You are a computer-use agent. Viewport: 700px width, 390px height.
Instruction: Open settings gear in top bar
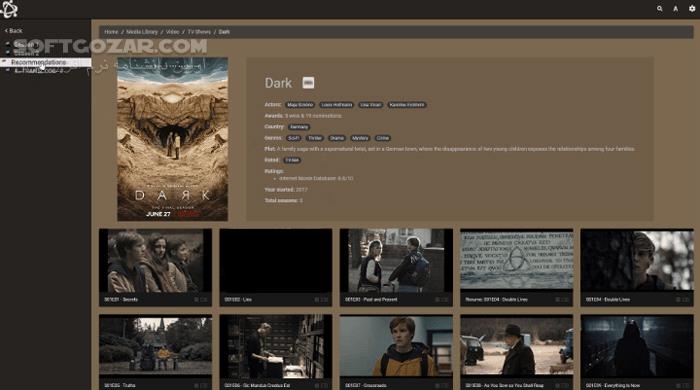click(692, 8)
